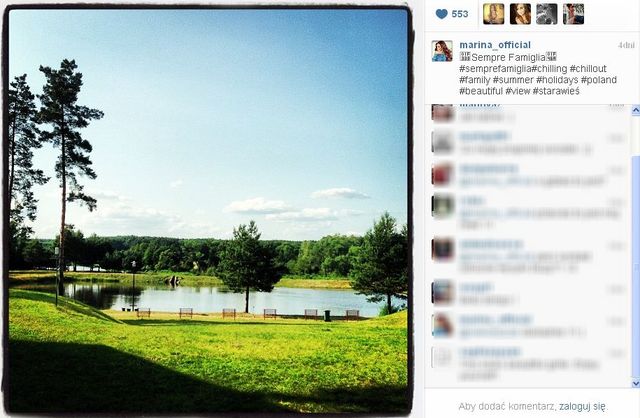Open the #chillout hashtag
Viewport: 640px width, 418px height.
(x=588, y=69)
